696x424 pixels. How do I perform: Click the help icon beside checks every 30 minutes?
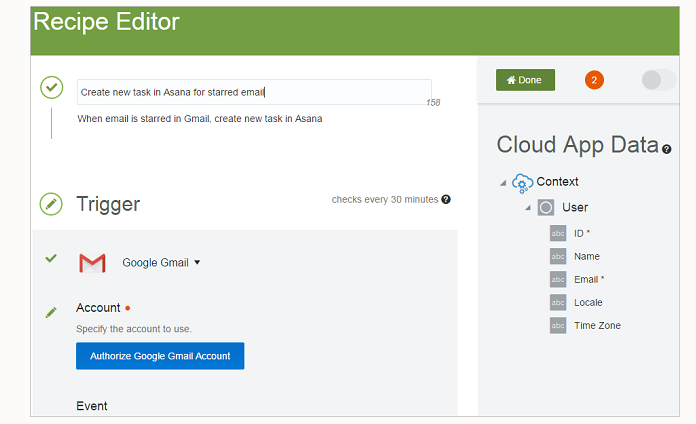pyautogui.click(x=446, y=200)
